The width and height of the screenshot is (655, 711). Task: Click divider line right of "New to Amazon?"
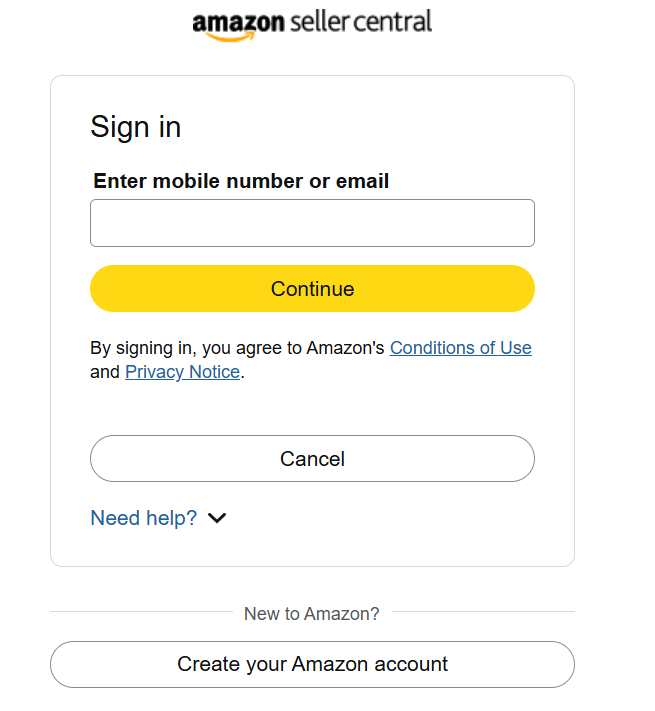click(x=485, y=612)
